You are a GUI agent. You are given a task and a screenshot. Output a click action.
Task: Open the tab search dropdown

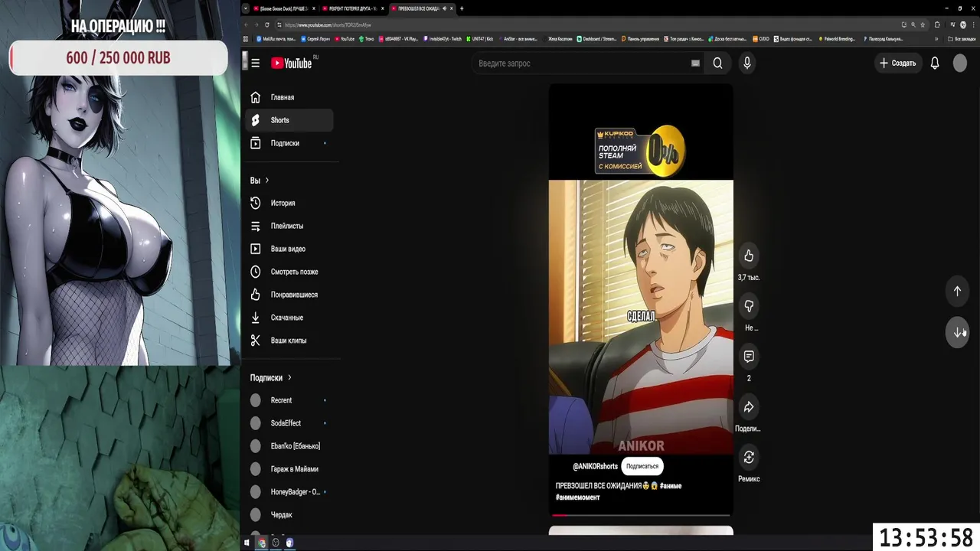pos(246,8)
